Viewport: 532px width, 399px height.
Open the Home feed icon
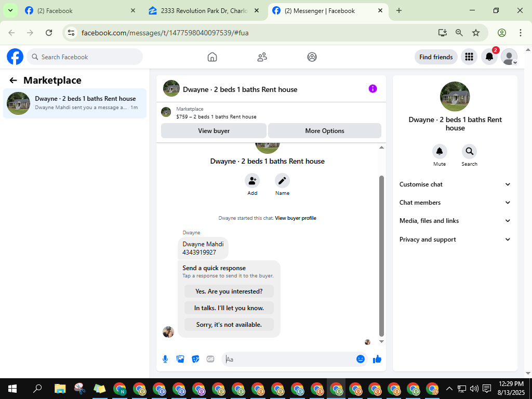(212, 57)
